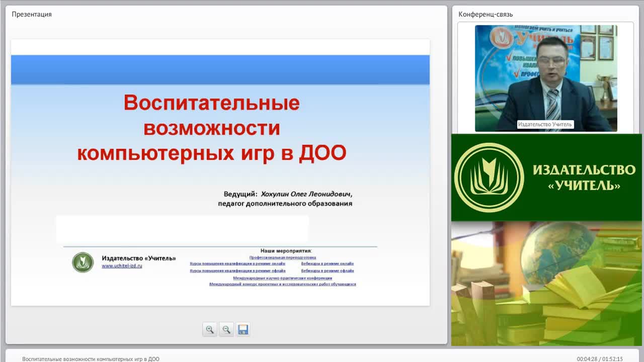Open the Профессиональная переподготовка link

tap(283, 257)
